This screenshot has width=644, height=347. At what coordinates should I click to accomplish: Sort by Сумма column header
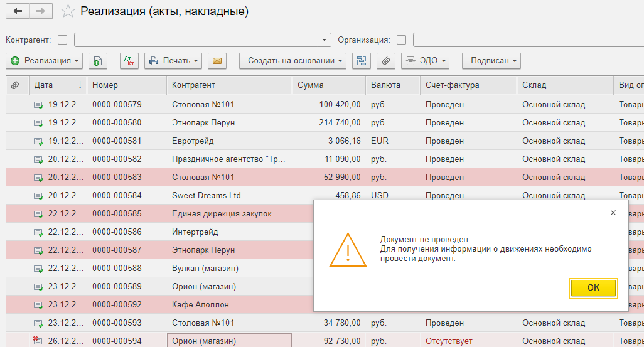point(328,85)
